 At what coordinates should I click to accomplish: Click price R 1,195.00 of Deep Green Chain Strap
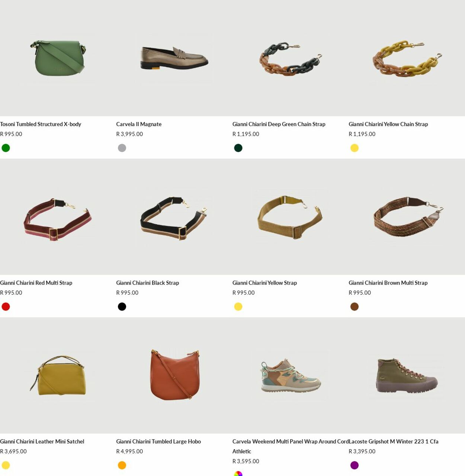click(x=246, y=134)
